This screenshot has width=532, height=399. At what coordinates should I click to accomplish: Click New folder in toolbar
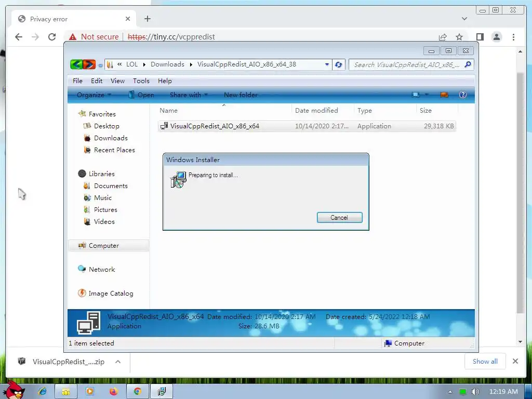tap(241, 95)
